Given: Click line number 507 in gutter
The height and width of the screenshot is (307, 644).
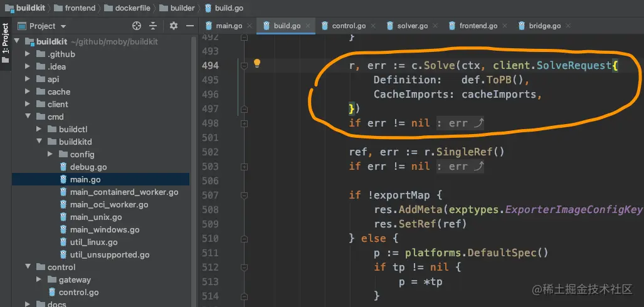Looking at the screenshot, I should coord(210,195).
